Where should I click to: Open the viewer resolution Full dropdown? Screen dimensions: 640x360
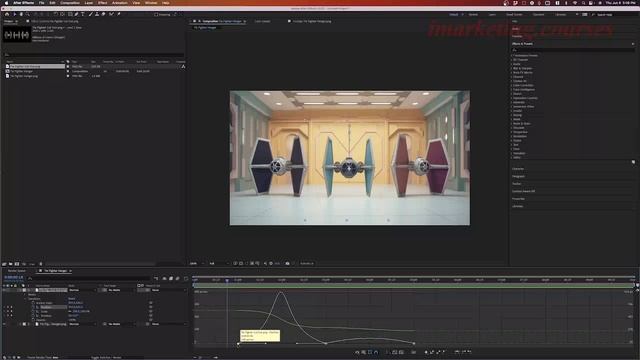[x=218, y=264]
